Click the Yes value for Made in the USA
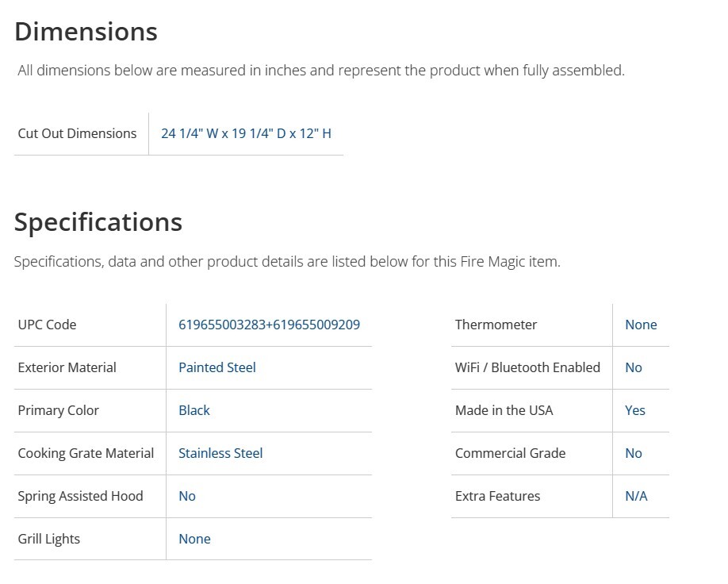728x584 pixels. (634, 410)
